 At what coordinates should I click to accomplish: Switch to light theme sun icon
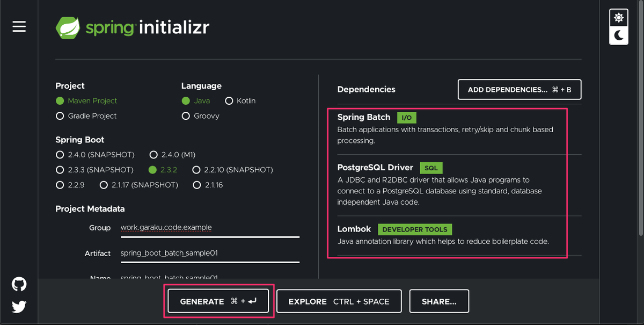click(619, 18)
